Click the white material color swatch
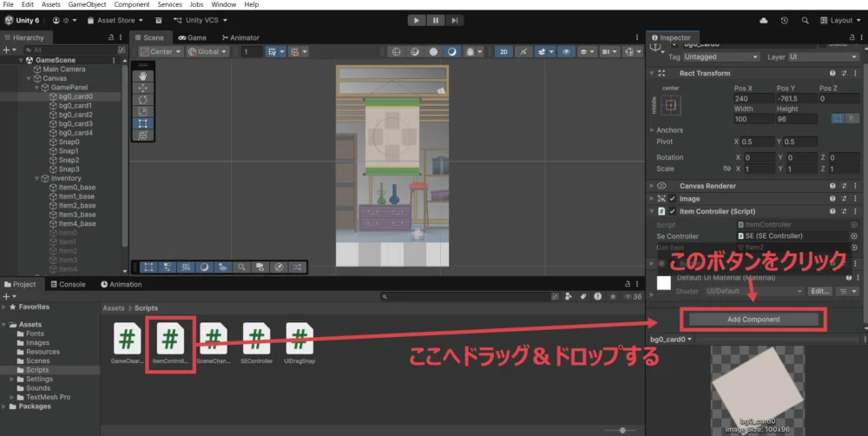Viewport: 868px width, 436px height. click(x=664, y=282)
